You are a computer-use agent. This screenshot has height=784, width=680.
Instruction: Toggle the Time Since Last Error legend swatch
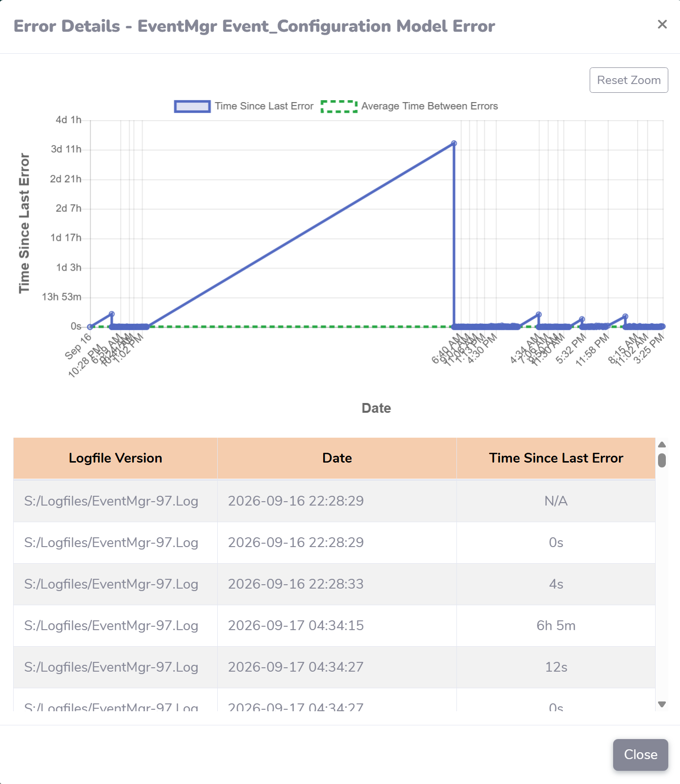[192, 106]
